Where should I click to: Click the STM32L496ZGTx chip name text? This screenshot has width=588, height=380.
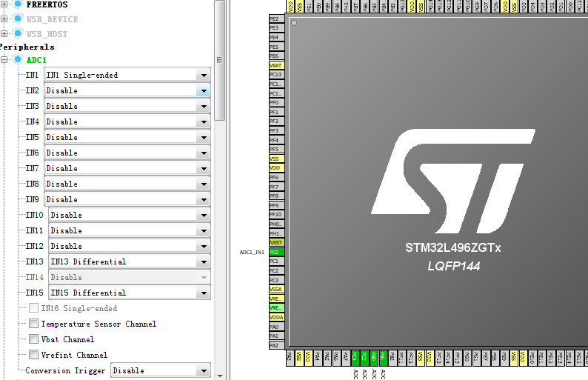[453, 248]
